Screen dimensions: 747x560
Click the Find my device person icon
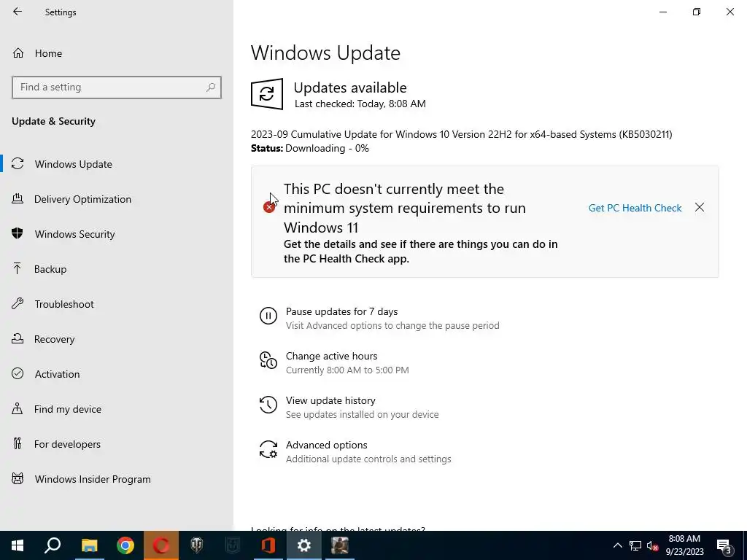coord(18,408)
